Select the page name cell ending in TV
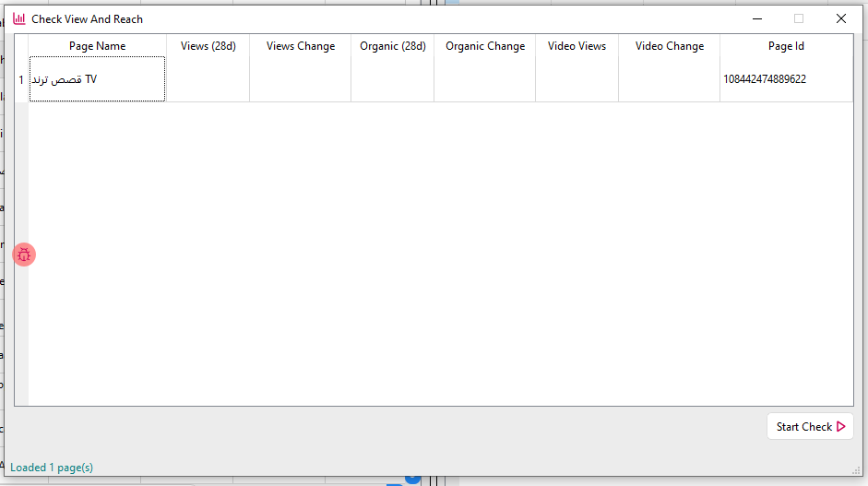This screenshot has width=868, height=486. point(97,79)
